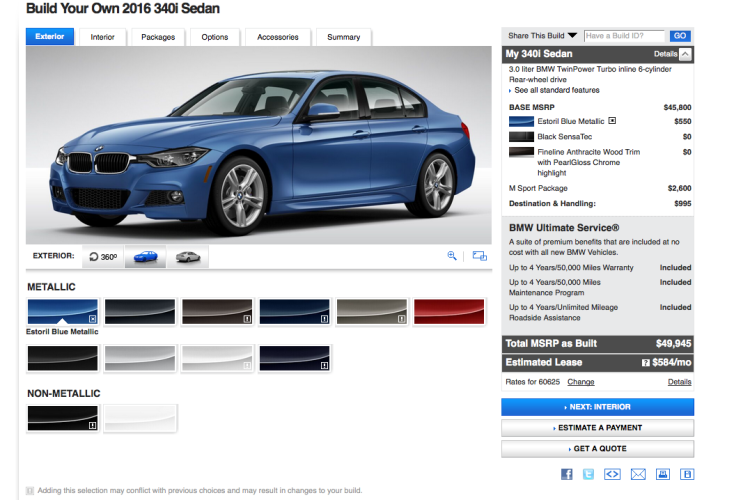Select the Total MSRP as Built row

click(x=597, y=344)
